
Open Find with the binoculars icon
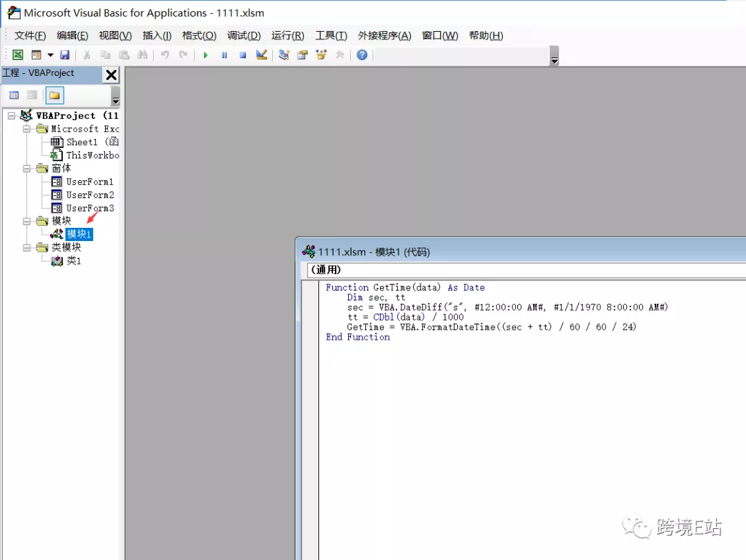[142, 55]
